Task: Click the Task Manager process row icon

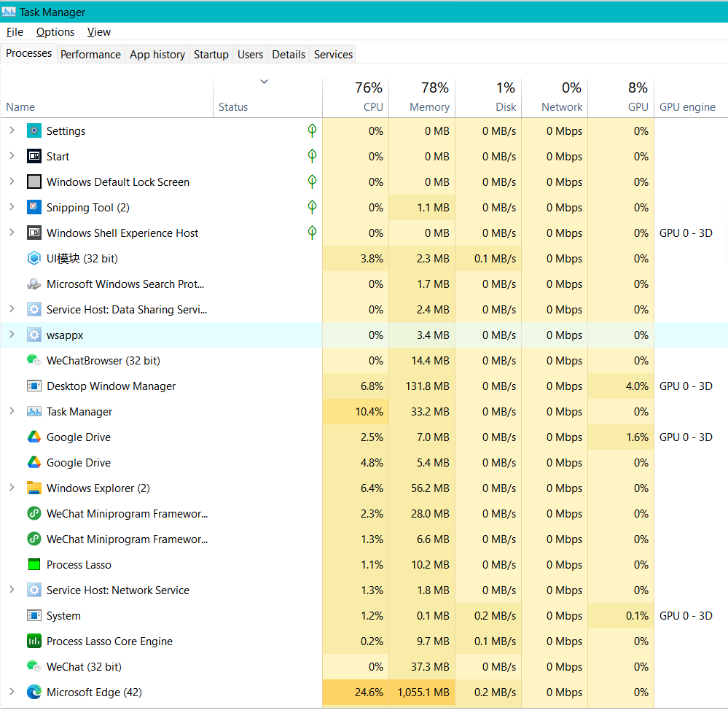Action: [x=34, y=412]
